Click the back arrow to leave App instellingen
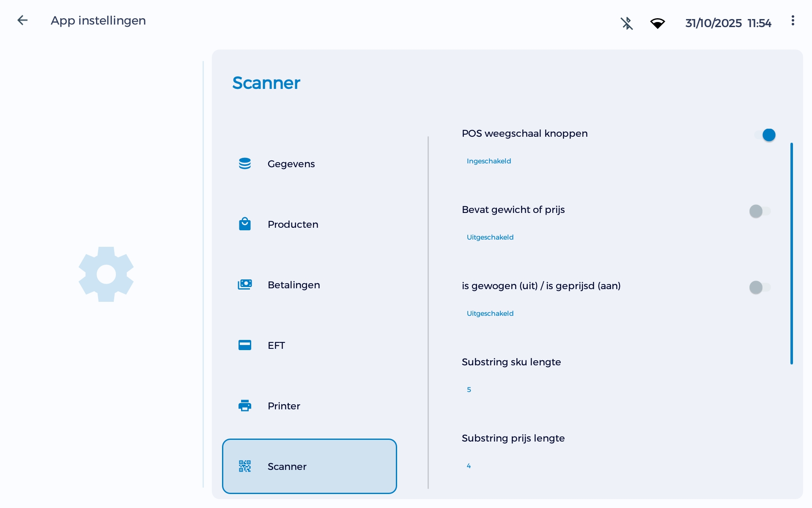 [22, 20]
